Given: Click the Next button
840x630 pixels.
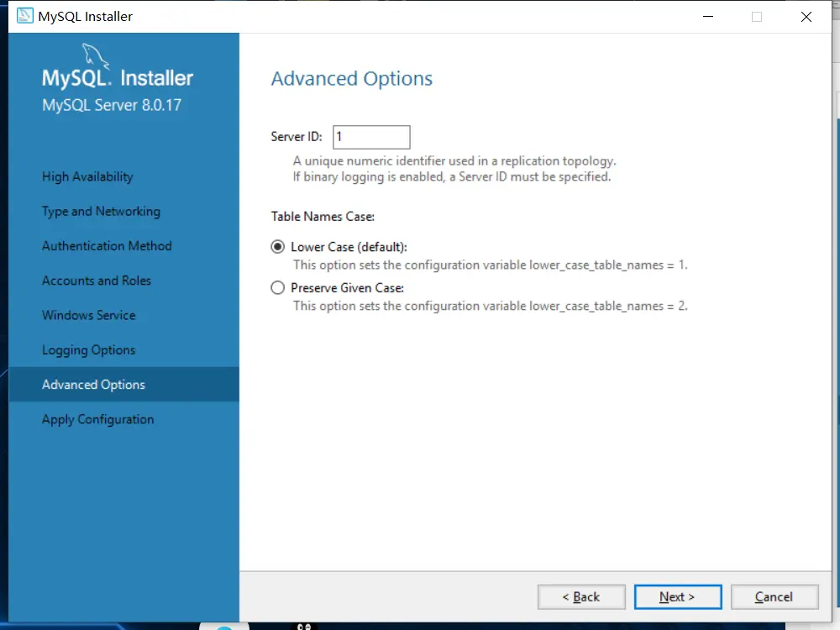Looking at the screenshot, I should [x=678, y=596].
